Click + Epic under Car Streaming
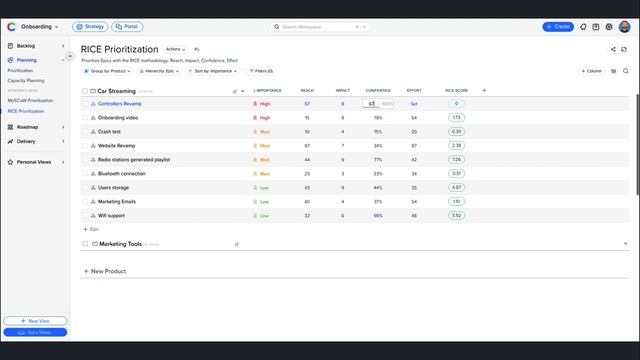 (91, 229)
